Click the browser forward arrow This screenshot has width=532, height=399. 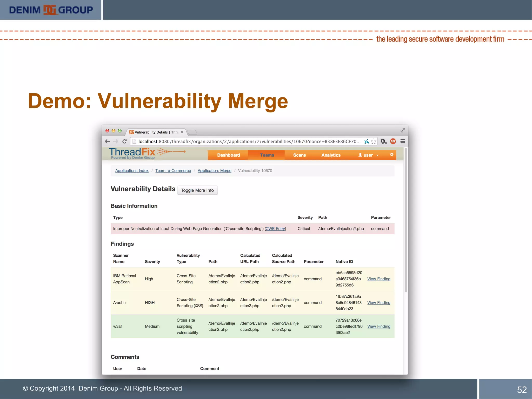116,141
